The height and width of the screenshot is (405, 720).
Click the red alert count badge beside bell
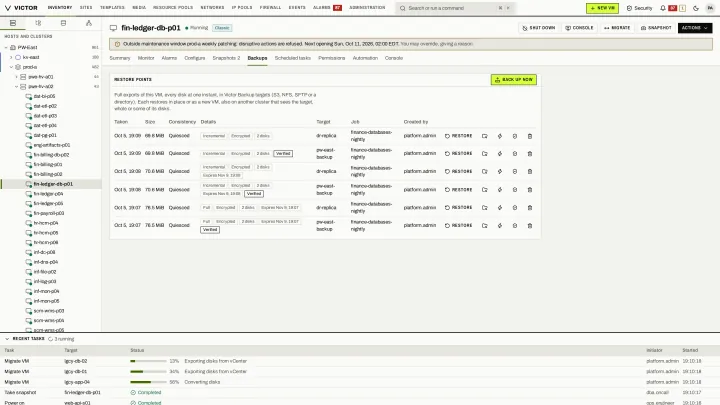tap(673, 8)
